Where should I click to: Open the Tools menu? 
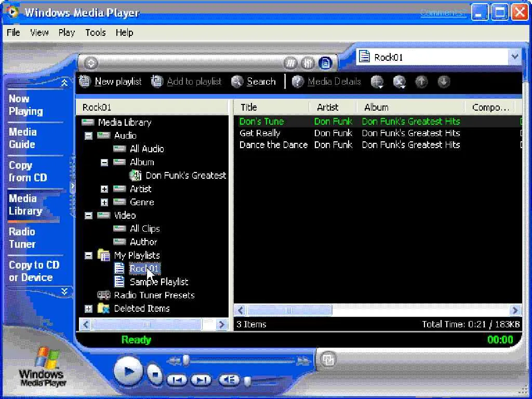pyautogui.click(x=96, y=33)
